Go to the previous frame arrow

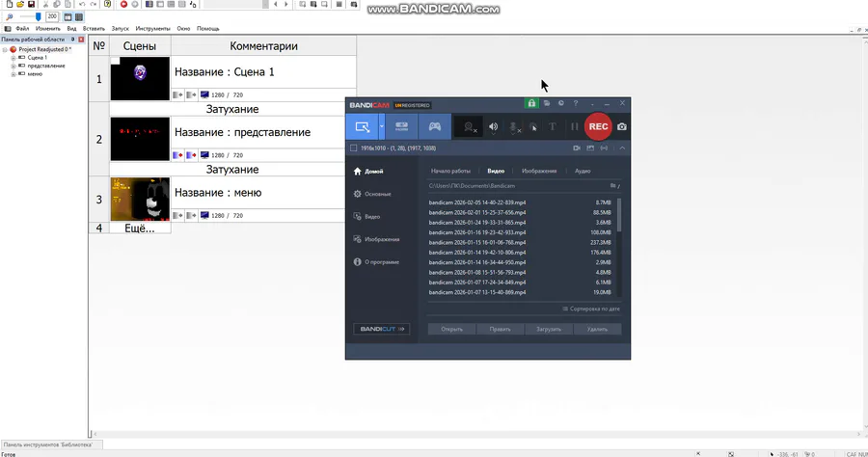(275, 4)
